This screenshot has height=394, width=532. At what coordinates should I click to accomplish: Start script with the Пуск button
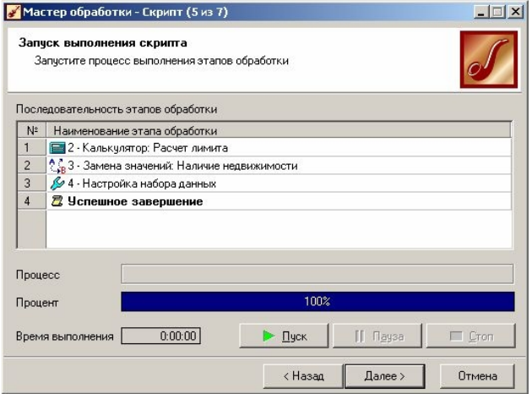284,336
